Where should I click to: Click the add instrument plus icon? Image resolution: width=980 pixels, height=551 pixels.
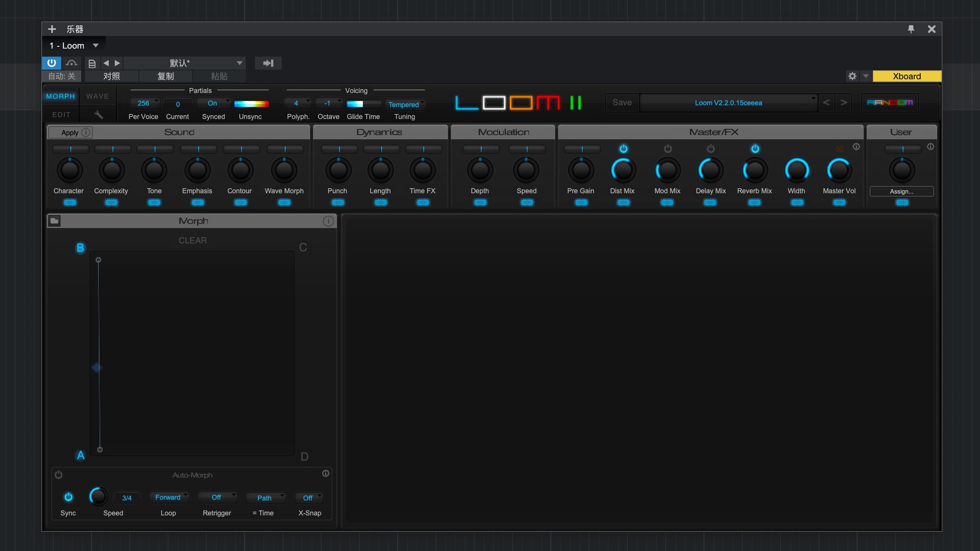[52, 29]
